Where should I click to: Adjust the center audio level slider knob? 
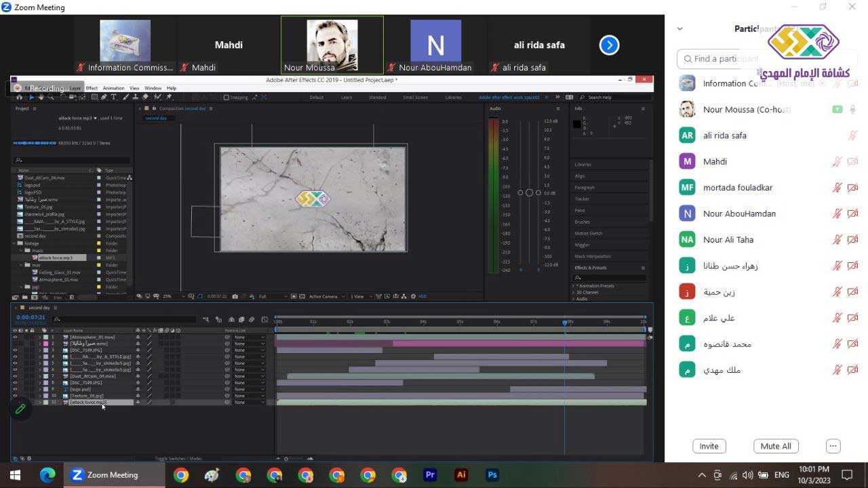click(529, 193)
